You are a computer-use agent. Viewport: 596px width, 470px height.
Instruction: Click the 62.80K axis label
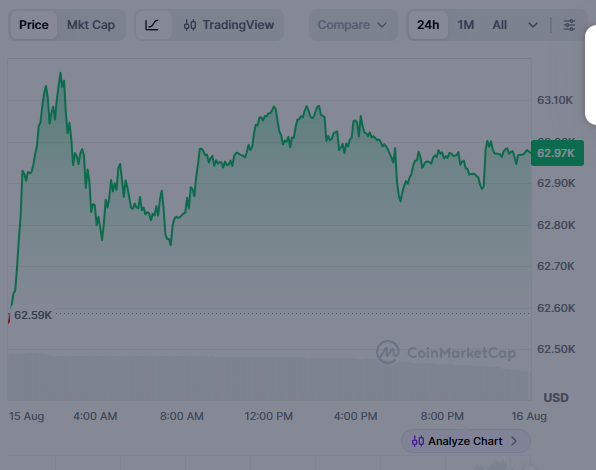[x=556, y=225]
